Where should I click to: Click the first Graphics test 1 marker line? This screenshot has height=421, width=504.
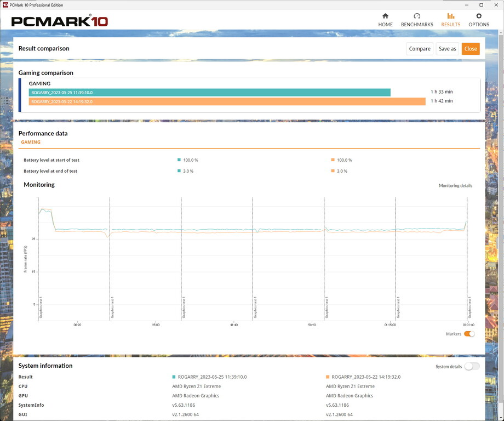pos(38,259)
